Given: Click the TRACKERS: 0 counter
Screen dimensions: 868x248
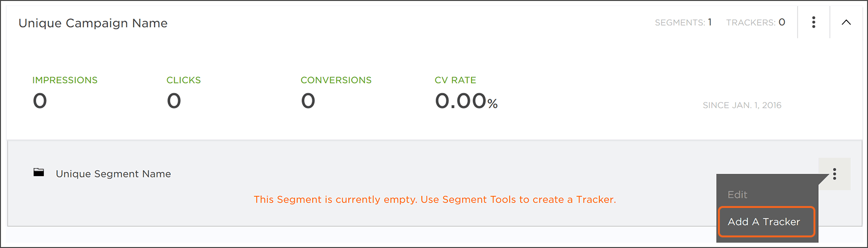Looking at the screenshot, I should tap(756, 23).
